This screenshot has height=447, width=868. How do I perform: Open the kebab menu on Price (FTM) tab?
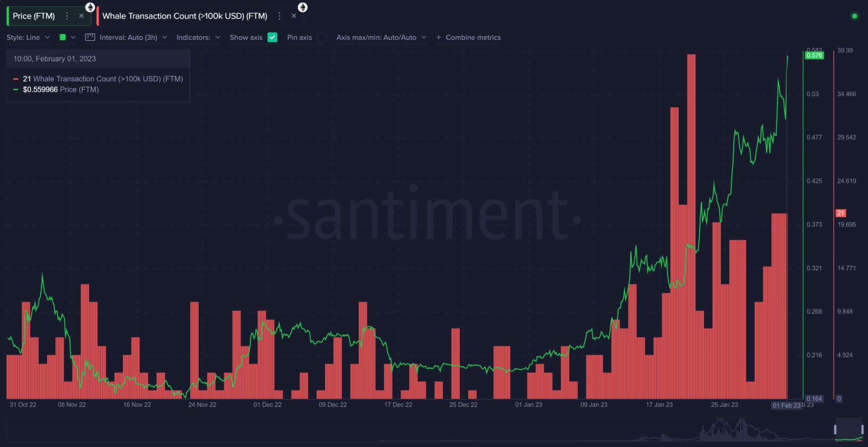coord(67,16)
